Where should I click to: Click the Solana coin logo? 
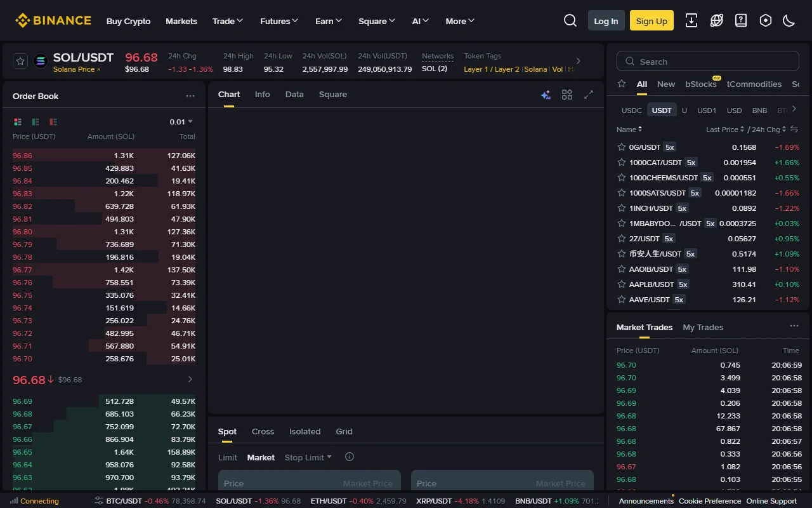coord(41,61)
